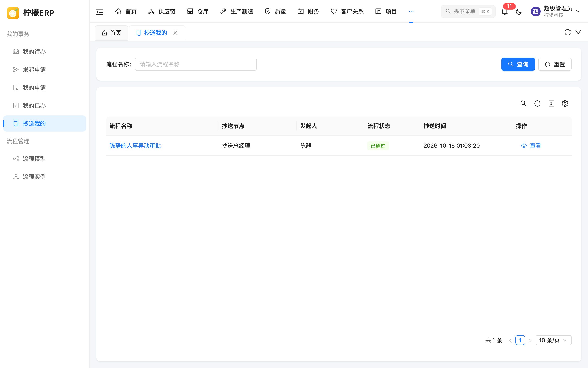This screenshot has height=368, width=588.
Task: Click the 搜索菜单 search box
Action: click(x=468, y=11)
